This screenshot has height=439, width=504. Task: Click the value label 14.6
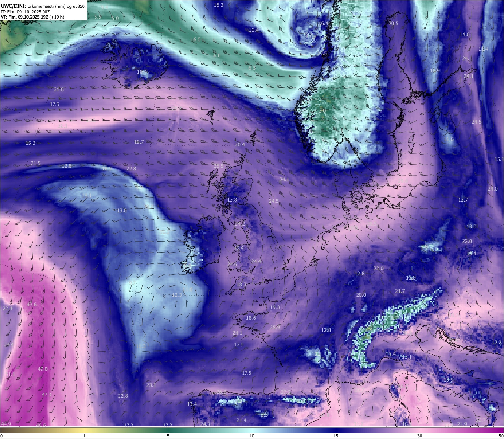coord(465,34)
